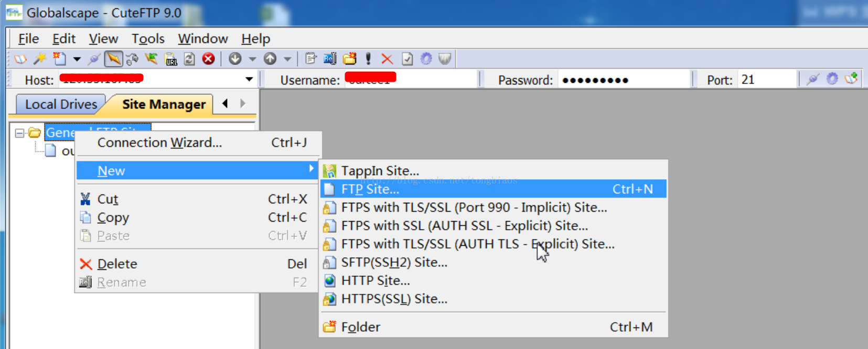Screen dimensions: 868x349
Task: Click the CuteFTP title bar app icon
Action: coord(14,13)
